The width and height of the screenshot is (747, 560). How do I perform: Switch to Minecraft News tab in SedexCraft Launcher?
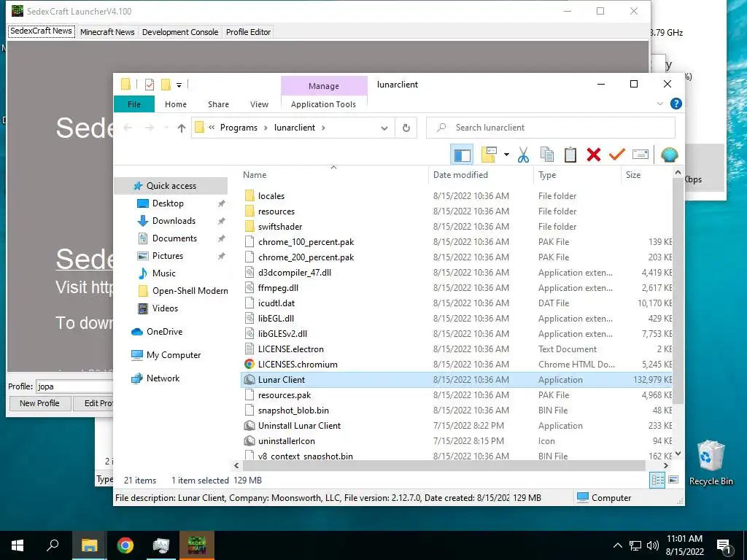(x=107, y=32)
